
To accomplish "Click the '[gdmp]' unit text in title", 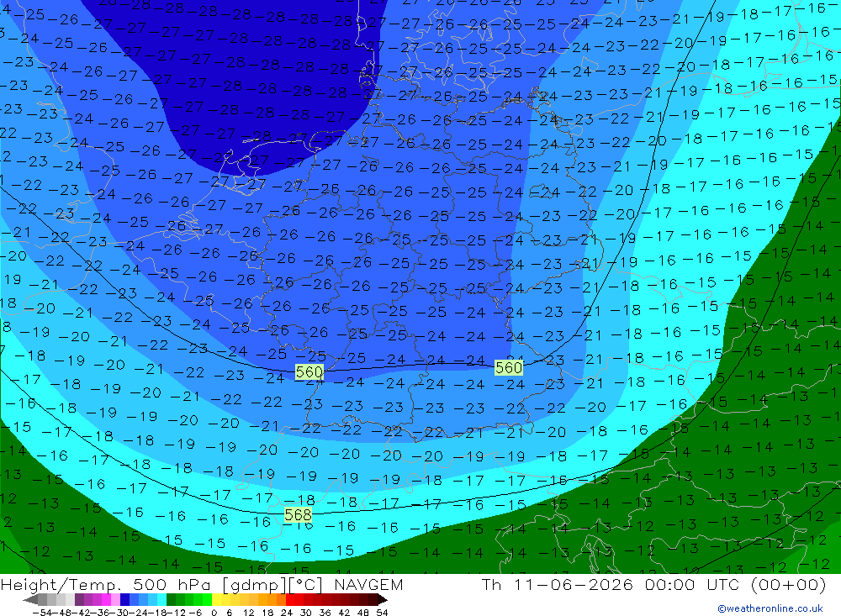I will (255, 584).
